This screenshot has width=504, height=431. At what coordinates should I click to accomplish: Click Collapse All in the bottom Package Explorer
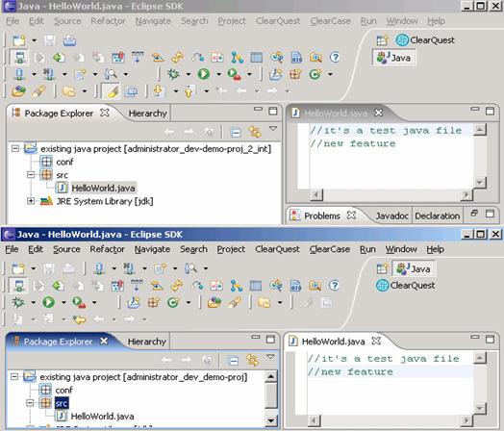coord(234,361)
